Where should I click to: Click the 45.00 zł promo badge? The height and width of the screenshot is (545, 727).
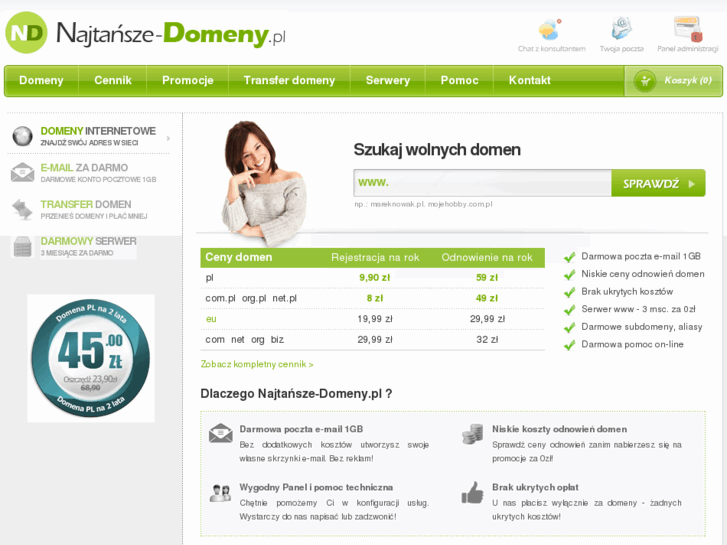91,358
